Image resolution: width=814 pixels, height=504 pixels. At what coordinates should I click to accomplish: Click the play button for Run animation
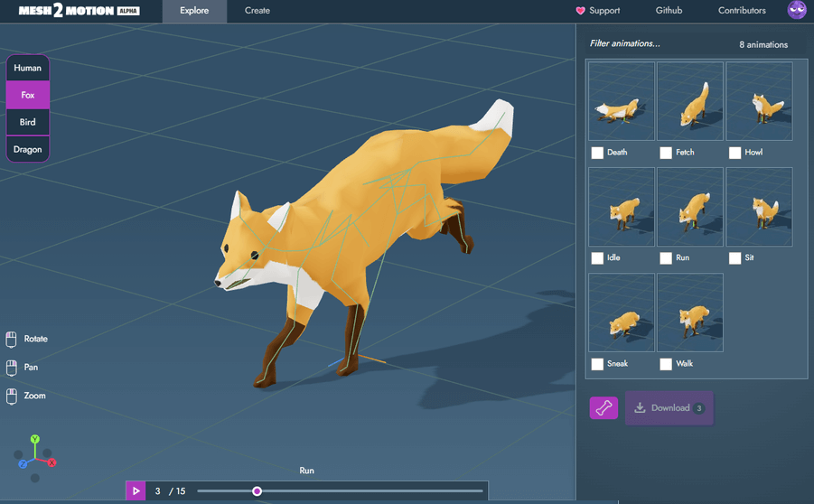(136, 491)
